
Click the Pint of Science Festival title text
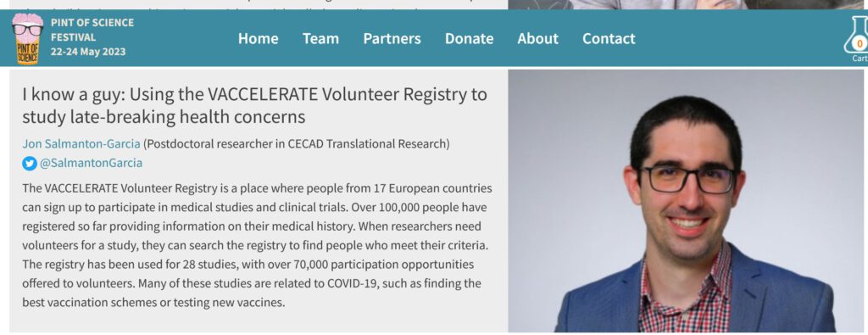coord(92,30)
